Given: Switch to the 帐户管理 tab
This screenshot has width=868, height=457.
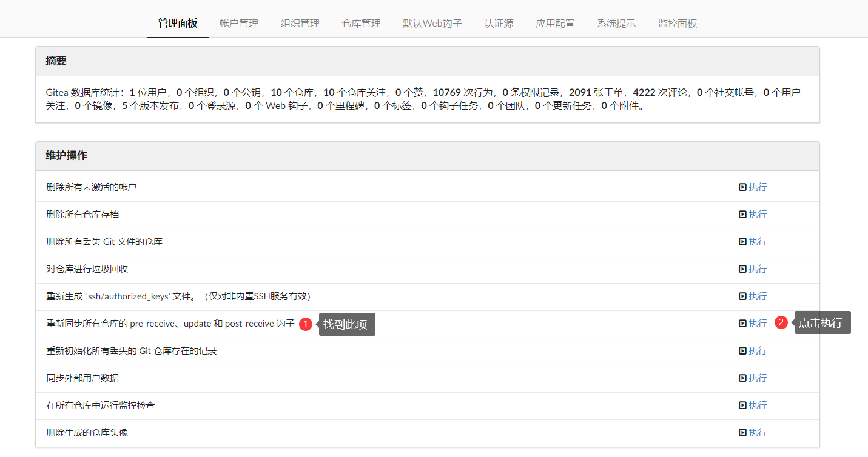Looking at the screenshot, I should pyautogui.click(x=238, y=23).
